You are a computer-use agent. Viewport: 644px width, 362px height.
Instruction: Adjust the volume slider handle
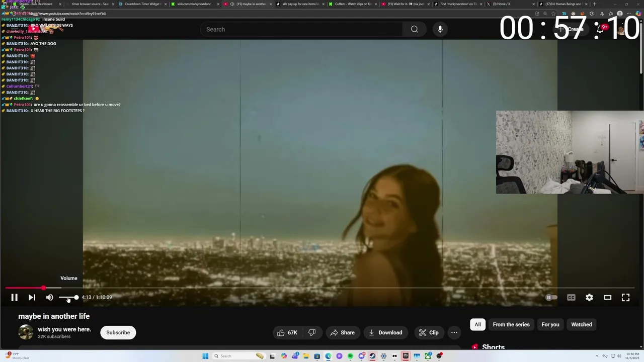pyautogui.click(x=76, y=298)
